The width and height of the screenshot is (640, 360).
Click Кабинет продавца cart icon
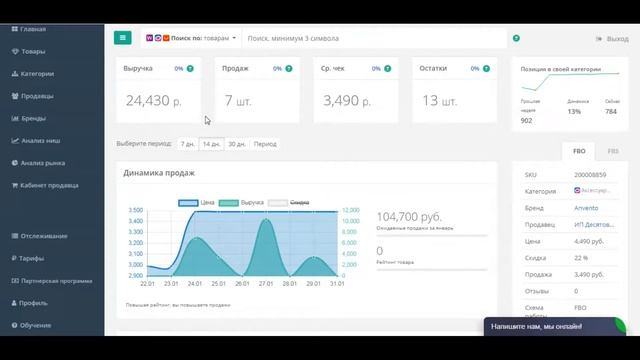click(15, 185)
